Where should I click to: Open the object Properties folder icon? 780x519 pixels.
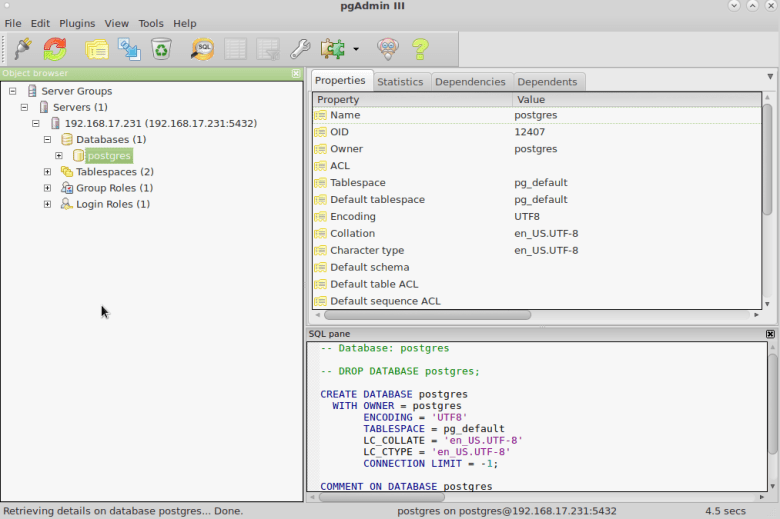tap(97, 49)
